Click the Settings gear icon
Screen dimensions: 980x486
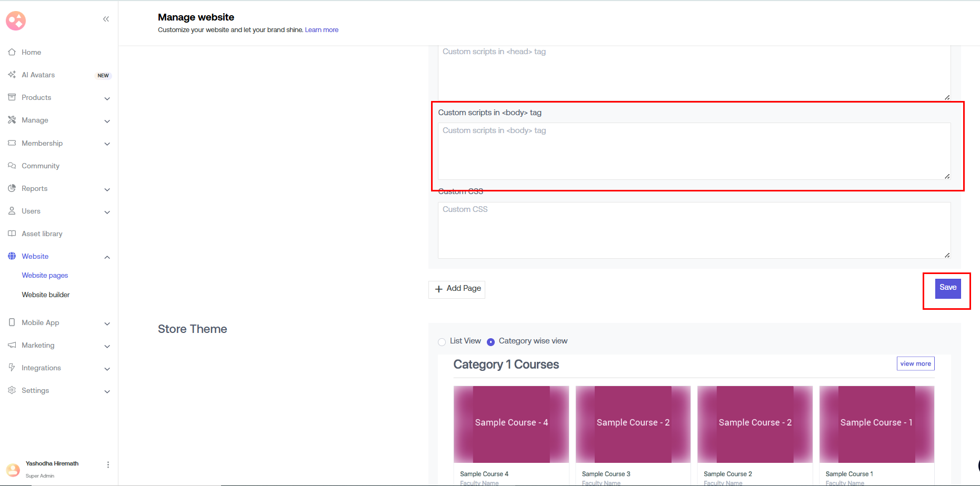click(12, 390)
